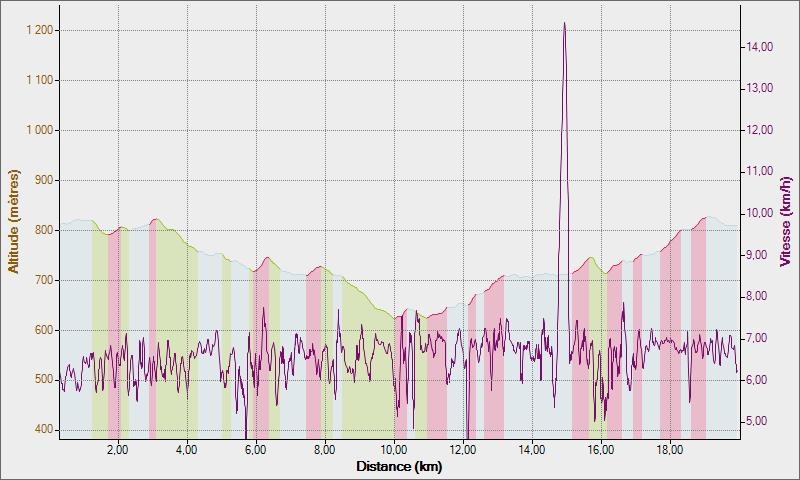800x480 pixels.
Task: Pick the 600 altitude tick label
Action: pyautogui.click(x=41, y=330)
